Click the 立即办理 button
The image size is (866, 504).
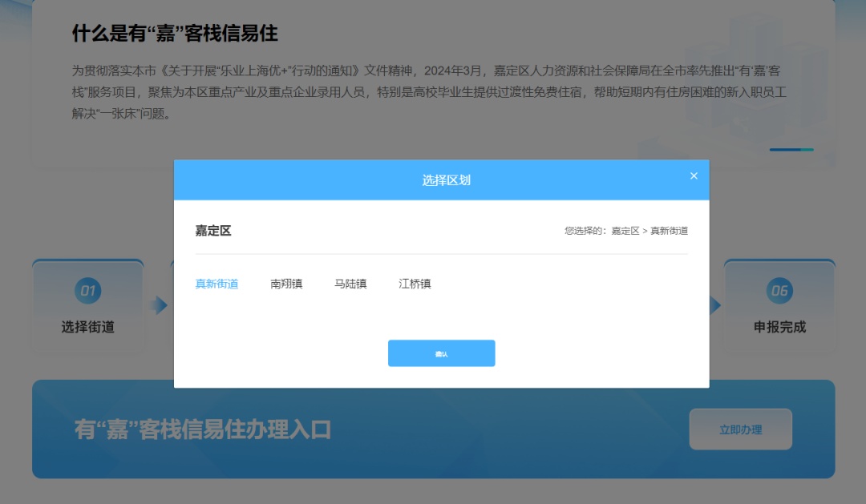[740, 429]
